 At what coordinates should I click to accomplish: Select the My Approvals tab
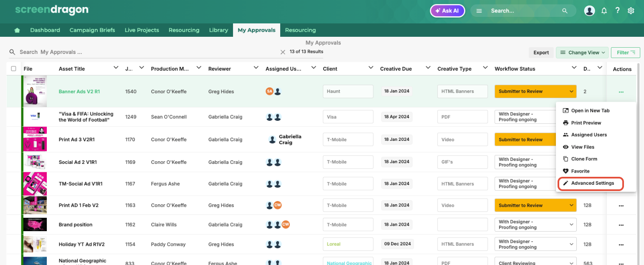[x=256, y=30]
